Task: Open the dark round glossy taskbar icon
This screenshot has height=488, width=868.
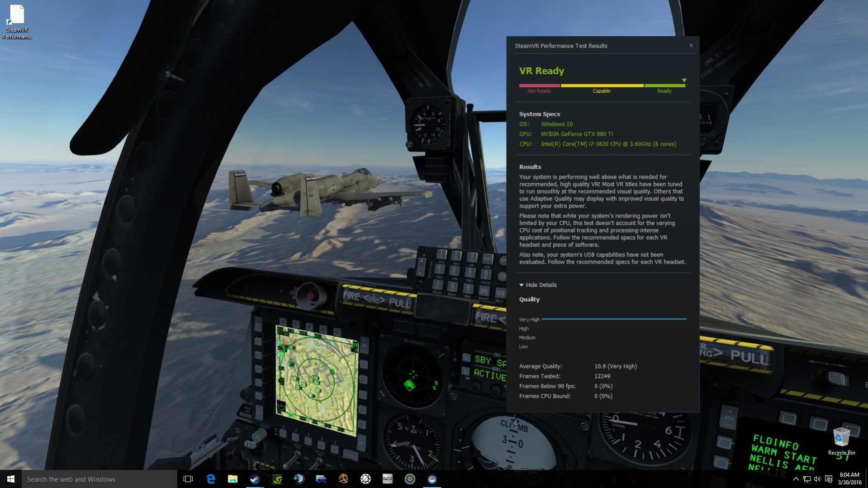Action: (299, 479)
